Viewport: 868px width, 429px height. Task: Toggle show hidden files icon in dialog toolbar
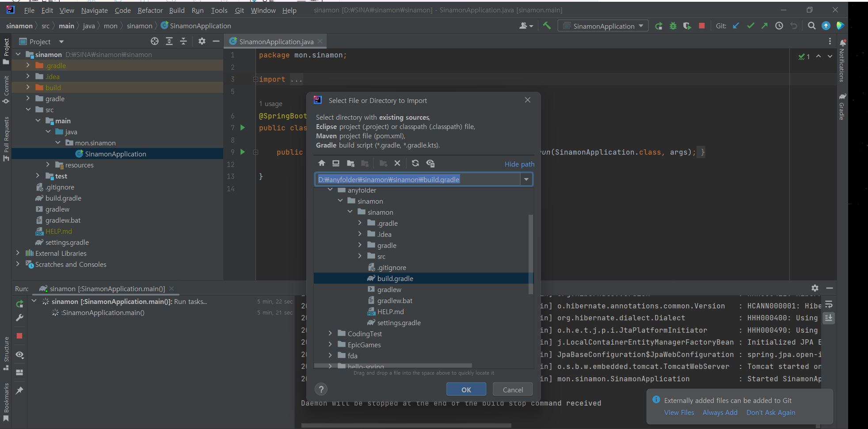(x=430, y=163)
